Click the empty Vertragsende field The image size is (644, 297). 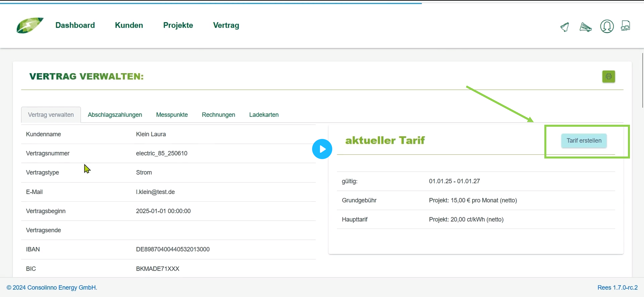click(175, 230)
